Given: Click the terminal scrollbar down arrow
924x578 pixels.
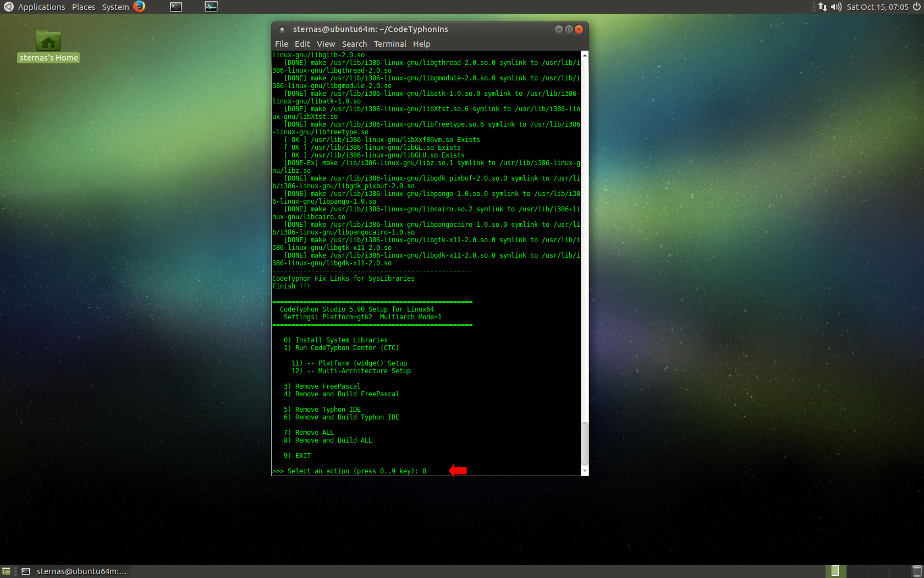Looking at the screenshot, I should (x=585, y=472).
